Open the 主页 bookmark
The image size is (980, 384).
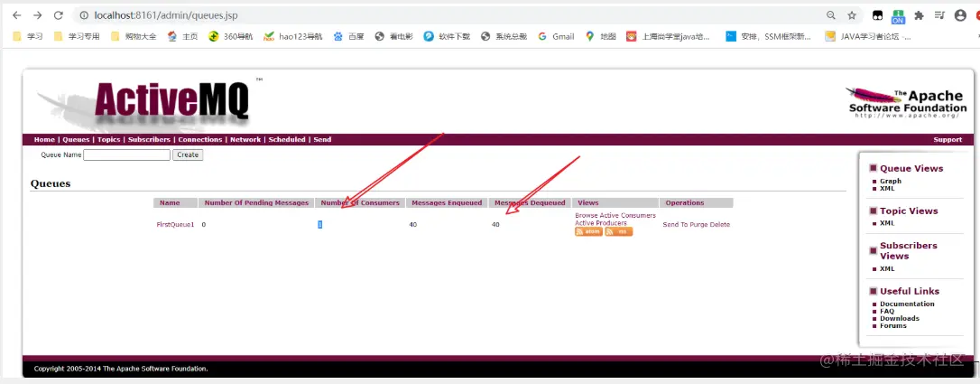tap(182, 36)
